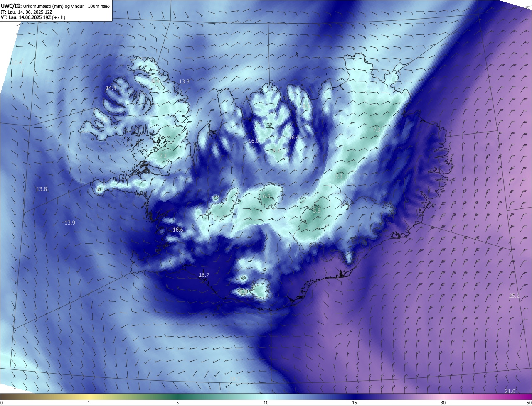Click the 16.4 value label on the map

[294, 137]
